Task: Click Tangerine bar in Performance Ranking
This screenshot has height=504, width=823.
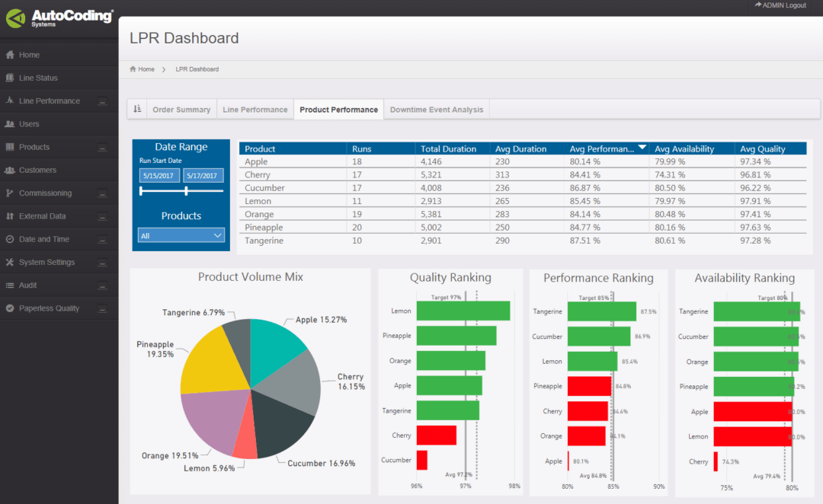Action: click(601, 311)
